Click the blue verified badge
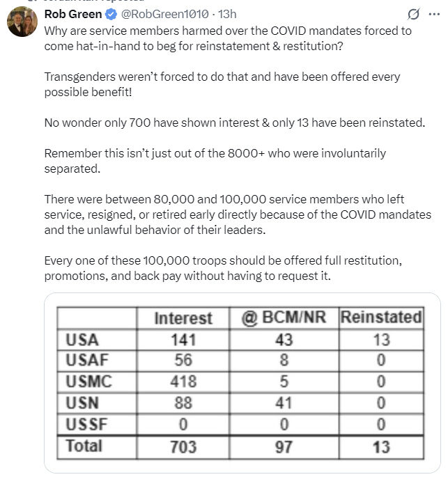This screenshot has width=448, height=477. click(111, 15)
